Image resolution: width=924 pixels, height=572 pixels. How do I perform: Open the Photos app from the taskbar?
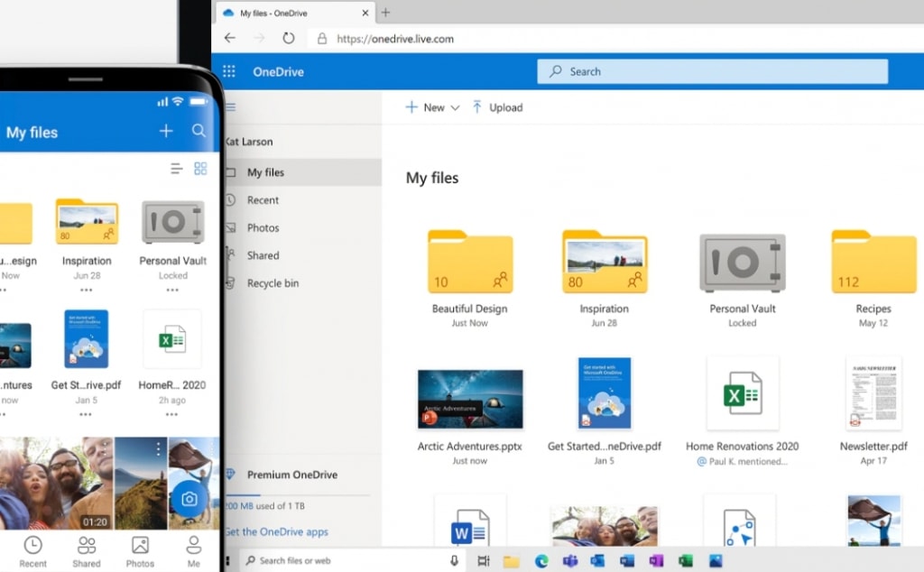716,561
